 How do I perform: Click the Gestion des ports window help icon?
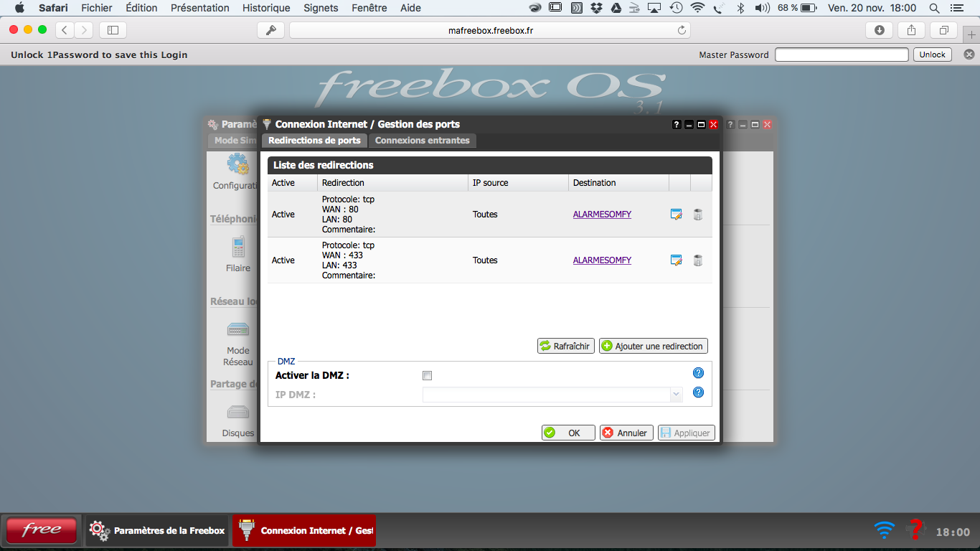tap(677, 125)
